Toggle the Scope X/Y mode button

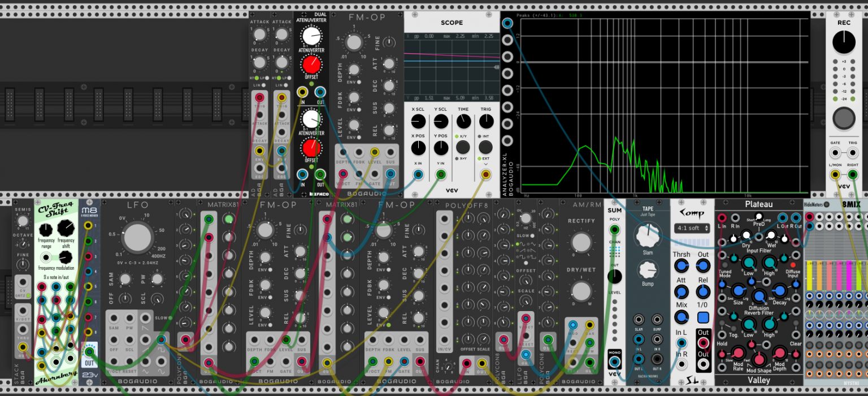click(463, 147)
